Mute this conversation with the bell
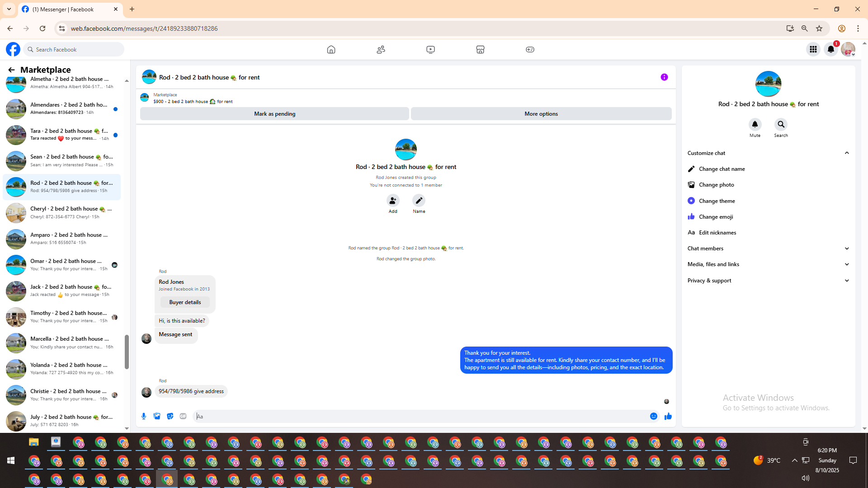Viewport: 868px width, 488px height. pos(755,125)
